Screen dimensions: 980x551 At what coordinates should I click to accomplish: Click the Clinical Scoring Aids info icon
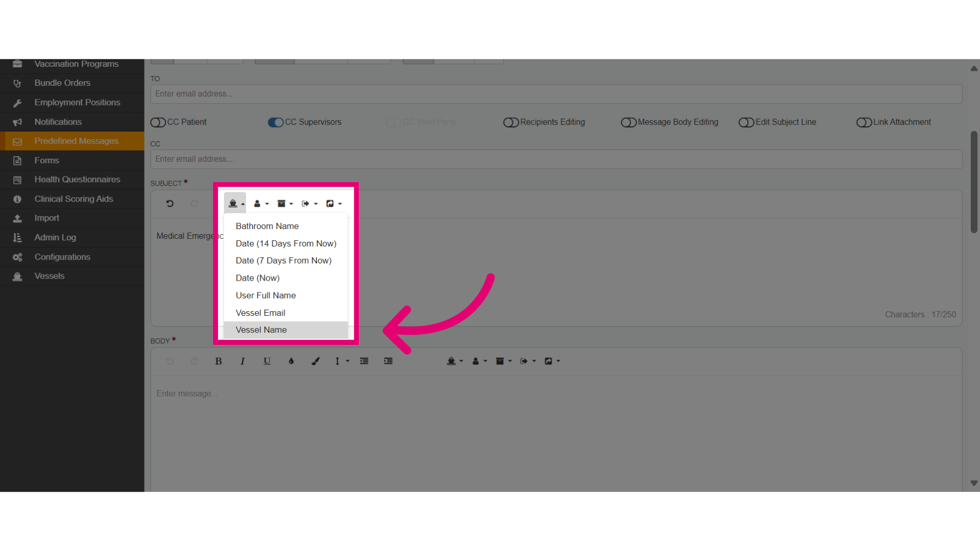pos(17,199)
